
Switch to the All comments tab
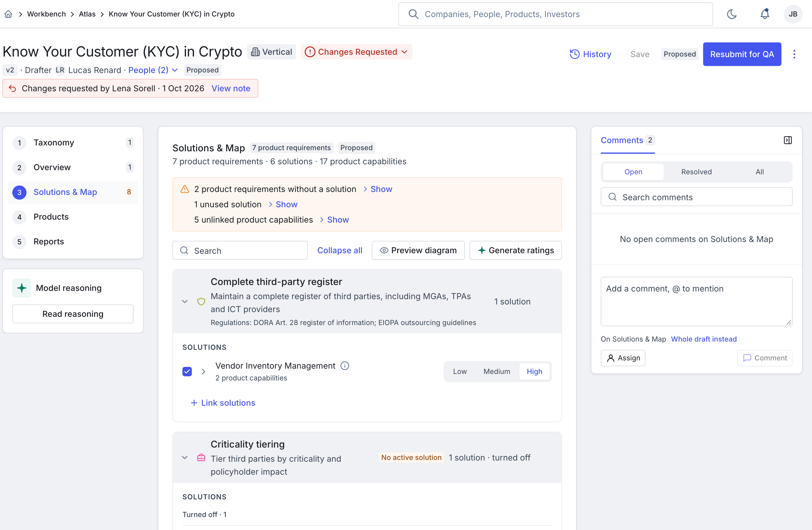pyautogui.click(x=759, y=172)
